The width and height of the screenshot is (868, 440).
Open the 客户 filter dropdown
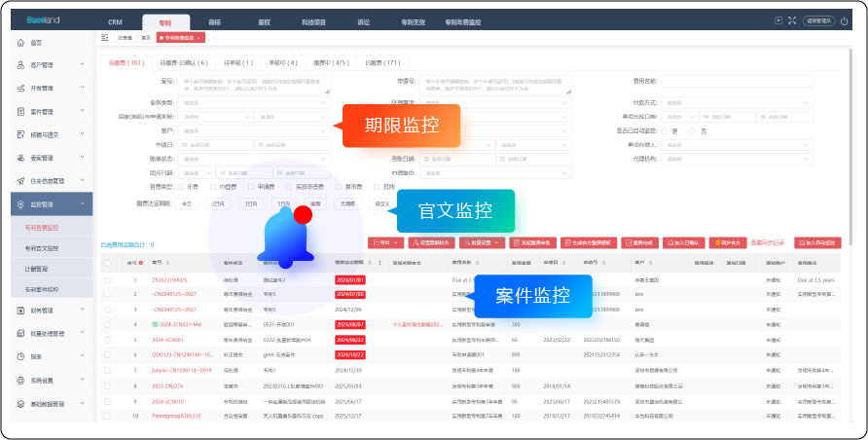pyautogui.click(x=254, y=131)
